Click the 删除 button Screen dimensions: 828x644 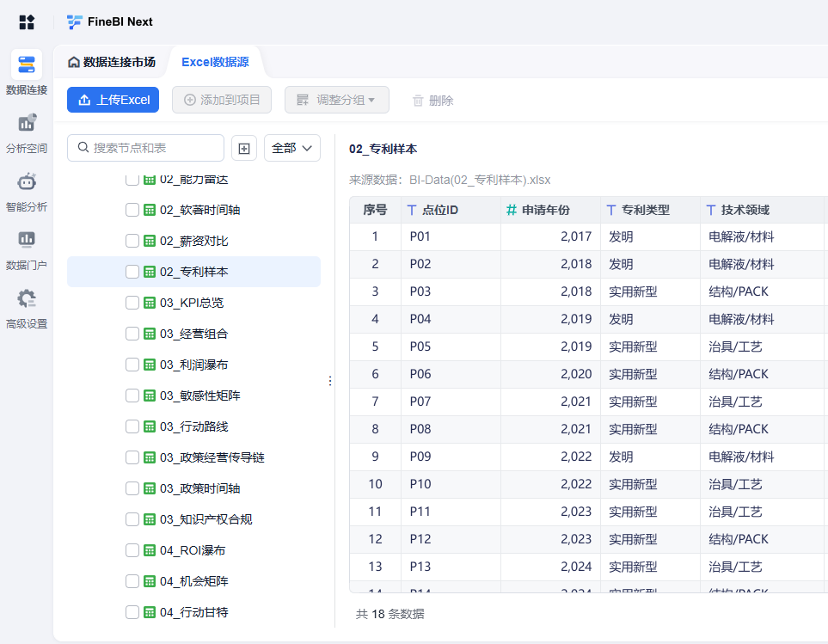click(x=433, y=101)
